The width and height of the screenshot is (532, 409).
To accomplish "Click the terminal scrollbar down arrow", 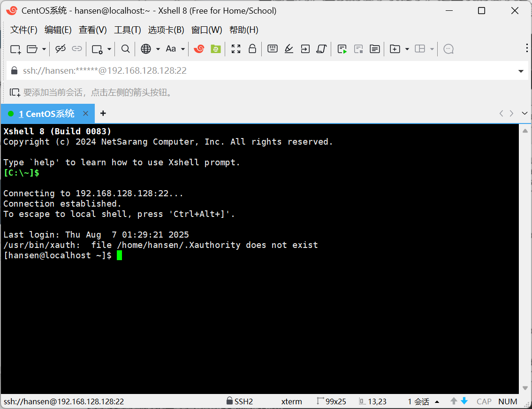I will pyautogui.click(x=525, y=388).
